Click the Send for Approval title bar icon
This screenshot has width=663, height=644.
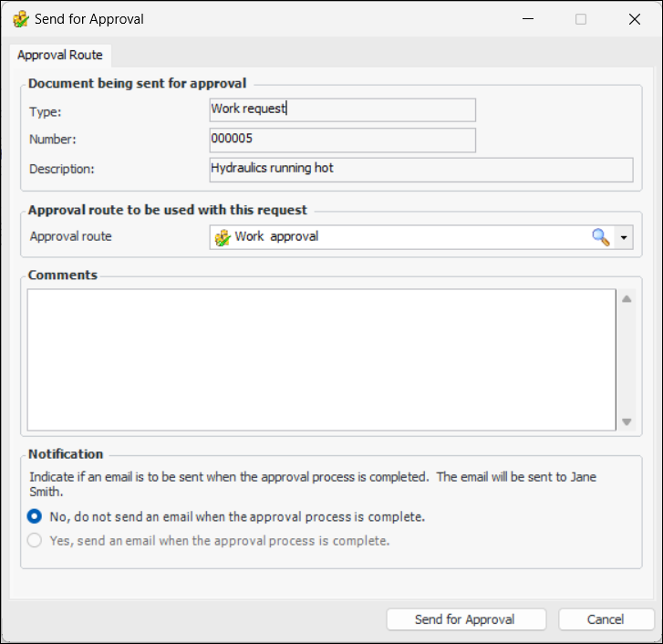pos(20,19)
